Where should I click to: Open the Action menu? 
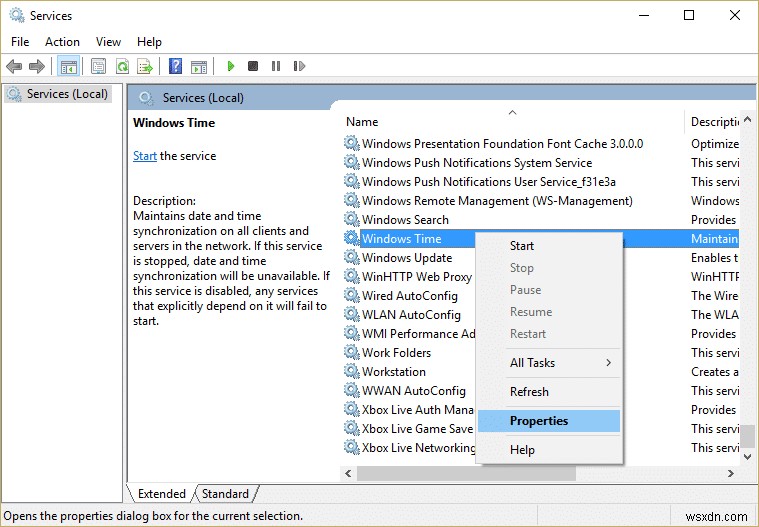coord(62,42)
